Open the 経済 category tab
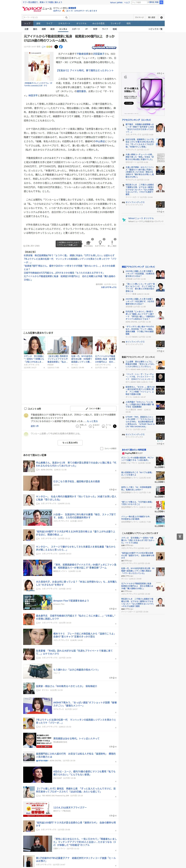The width and height of the screenshot is (186, 868). coord(52,29)
